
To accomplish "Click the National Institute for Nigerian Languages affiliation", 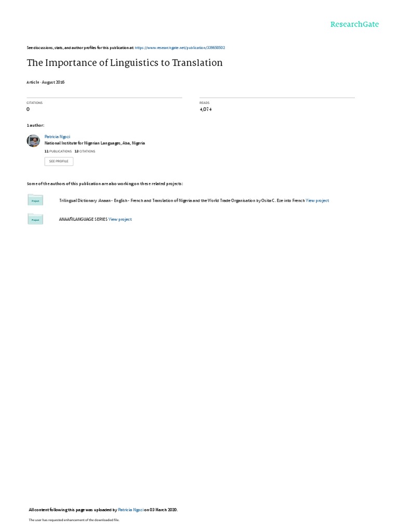I will (x=95, y=143).
